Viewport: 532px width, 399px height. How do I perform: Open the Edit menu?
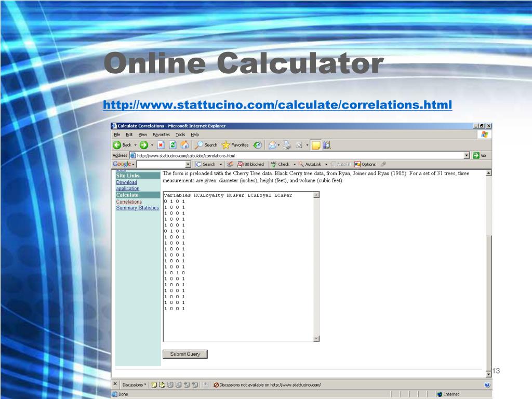129,135
